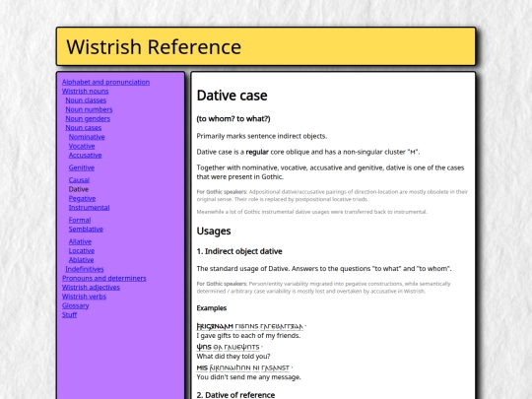Click the 'MIS' Gothic-script example line
532x399 pixels.
pyautogui.click(x=244, y=367)
